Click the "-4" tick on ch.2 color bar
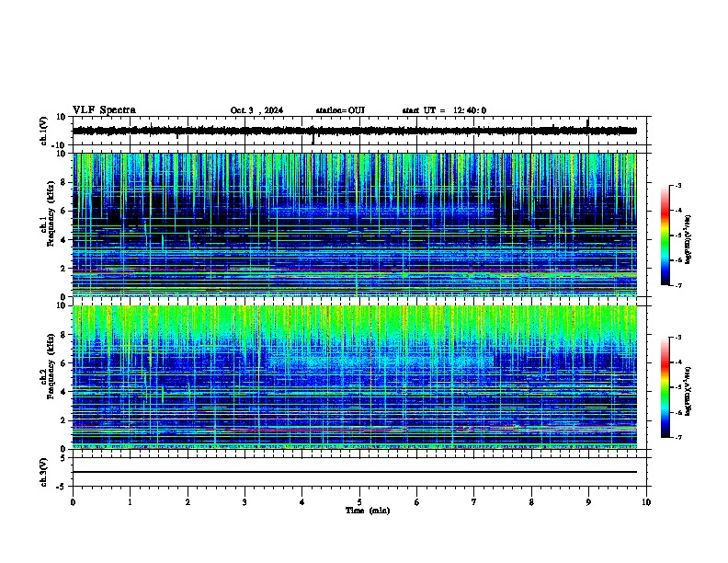 (677, 362)
